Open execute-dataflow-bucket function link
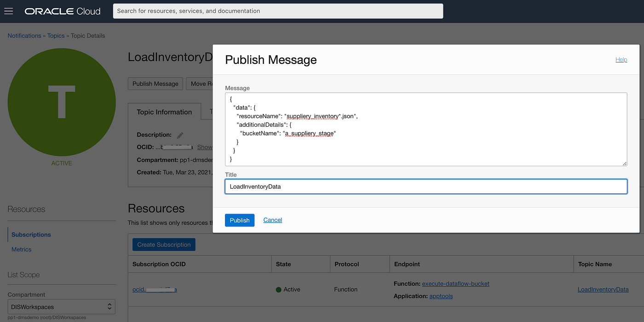Image resolution: width=644 pixels, height=322 pixels. pos(455,283)
